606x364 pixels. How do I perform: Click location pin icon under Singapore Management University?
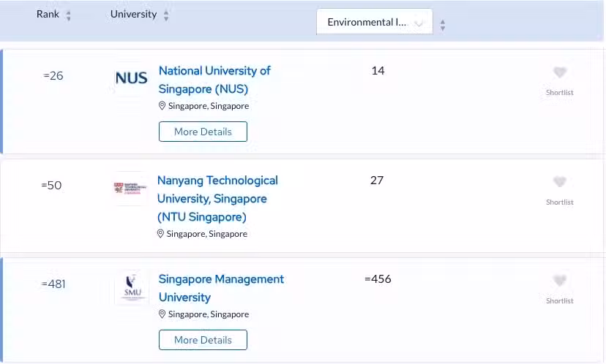[x=162, y=314]
